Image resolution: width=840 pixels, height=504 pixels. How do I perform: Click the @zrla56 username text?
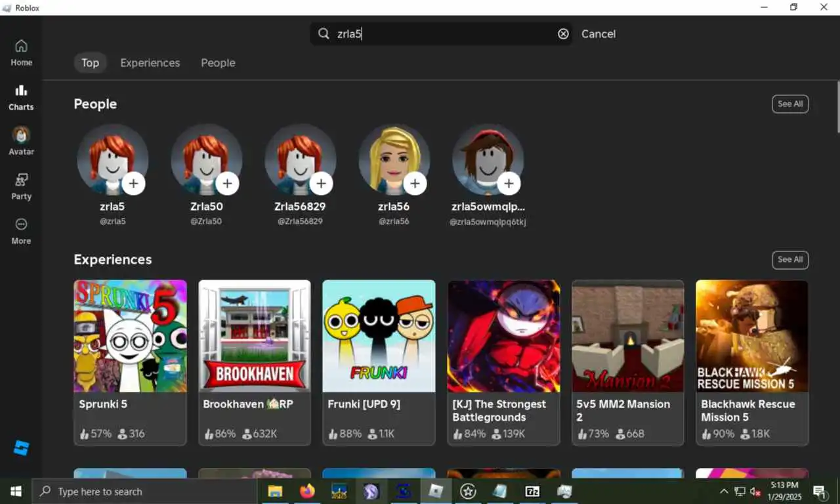394,222
